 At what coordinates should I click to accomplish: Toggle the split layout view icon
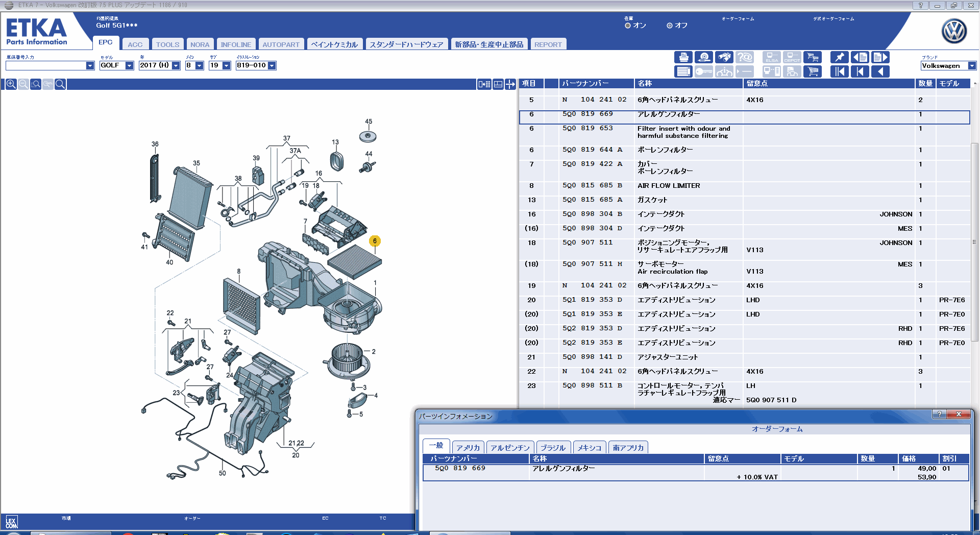point(498,84)
